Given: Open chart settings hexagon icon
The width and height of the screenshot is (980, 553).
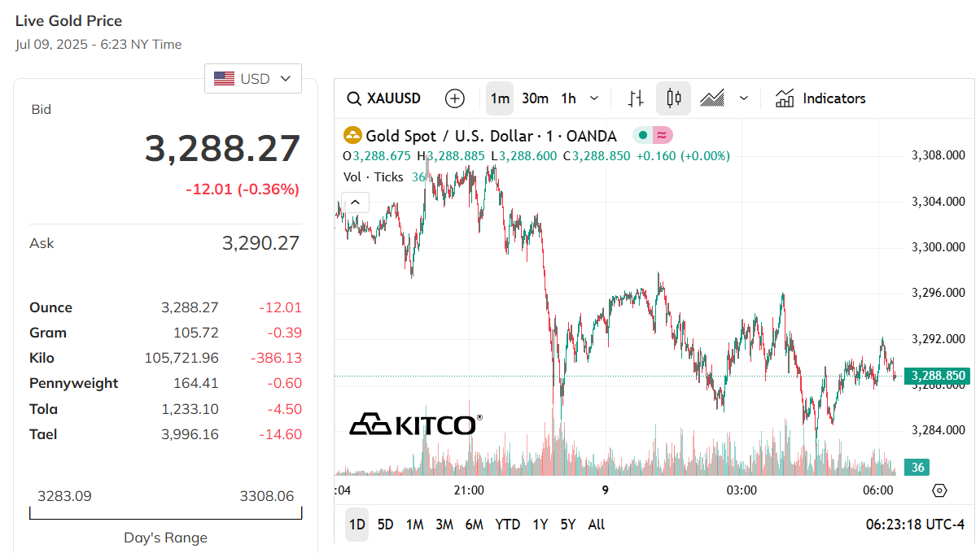Looking at the screenshot, I should (x=939, y=490).
